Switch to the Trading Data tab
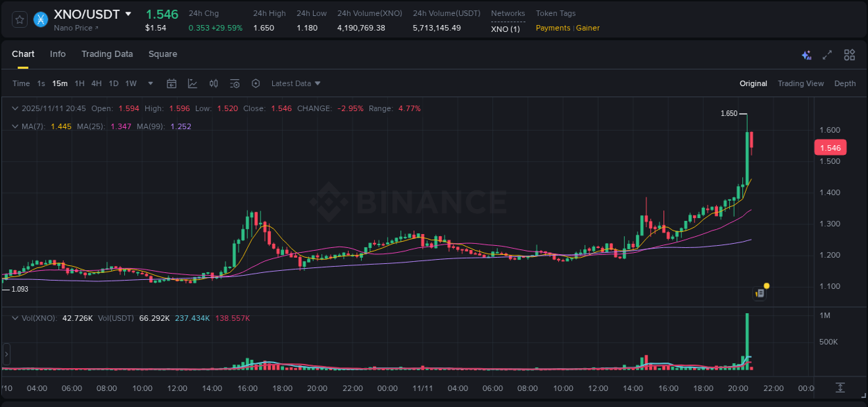Screen dimensions: 868x407 [x=107, y=53]
